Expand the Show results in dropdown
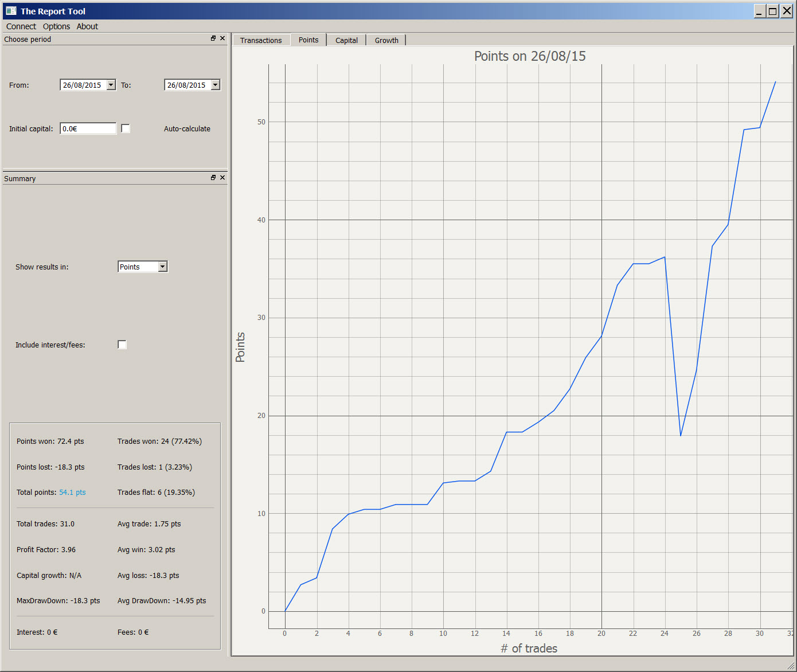 coord(163,267)
